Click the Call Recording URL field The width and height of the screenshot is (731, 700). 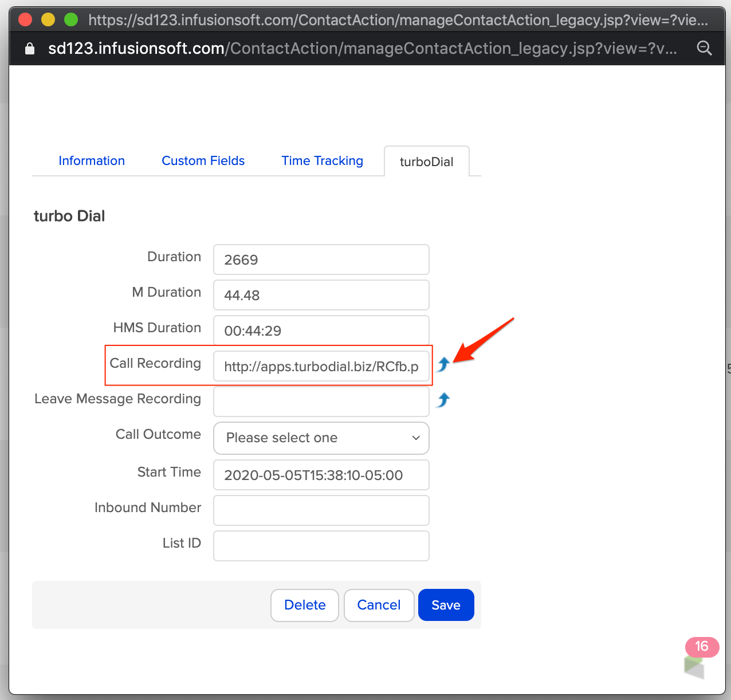click(321, 366)
